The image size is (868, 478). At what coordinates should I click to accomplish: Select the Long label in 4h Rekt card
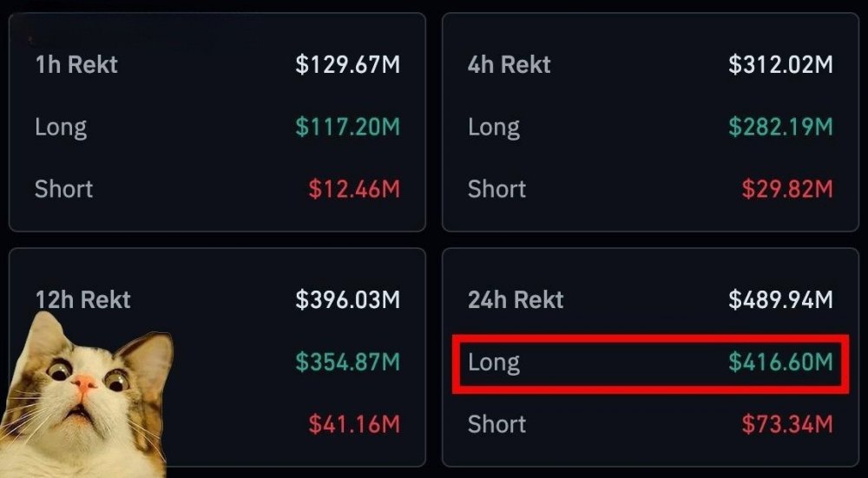(x=494, y=128)
